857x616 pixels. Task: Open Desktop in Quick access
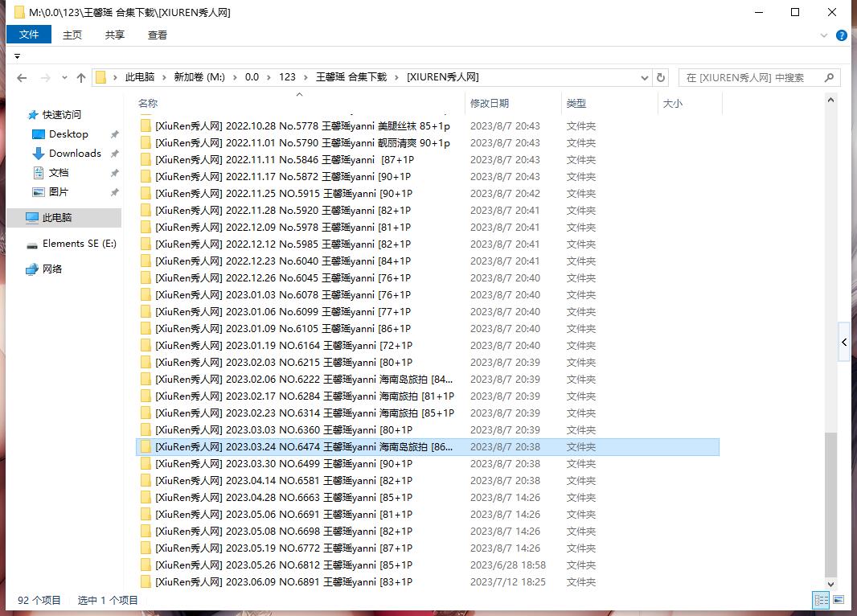click(68, 134)
